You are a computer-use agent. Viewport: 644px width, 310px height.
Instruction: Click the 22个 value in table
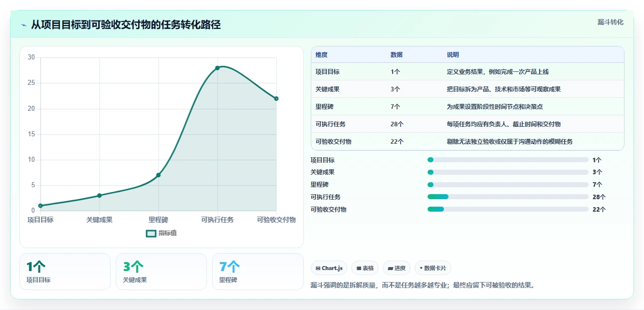coord(397,142)
